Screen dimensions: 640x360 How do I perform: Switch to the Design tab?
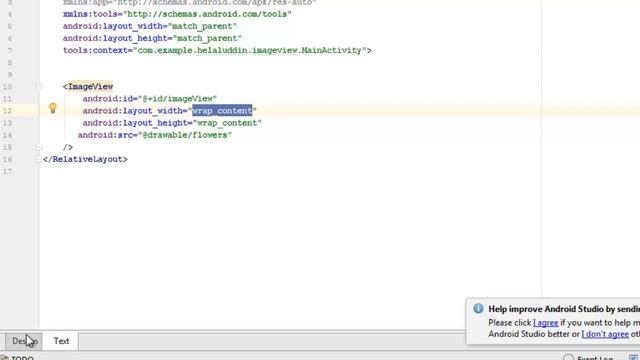[x=24, y=341]
